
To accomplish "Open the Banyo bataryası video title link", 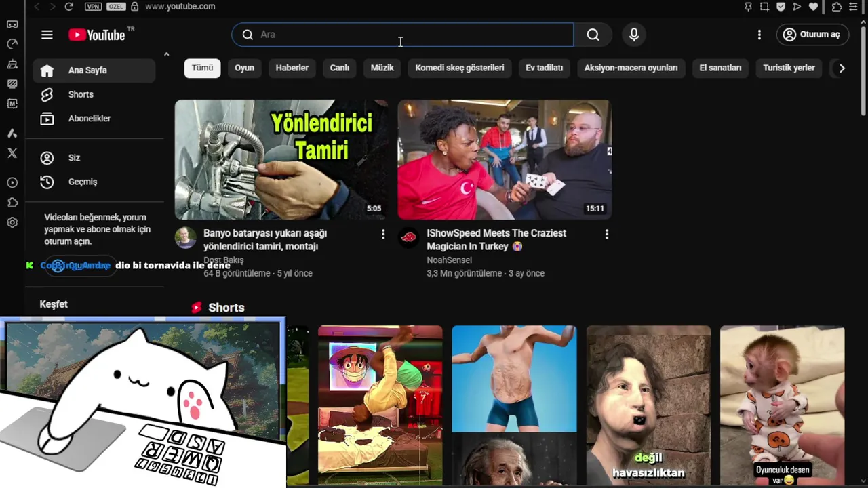I will [265, 240].
